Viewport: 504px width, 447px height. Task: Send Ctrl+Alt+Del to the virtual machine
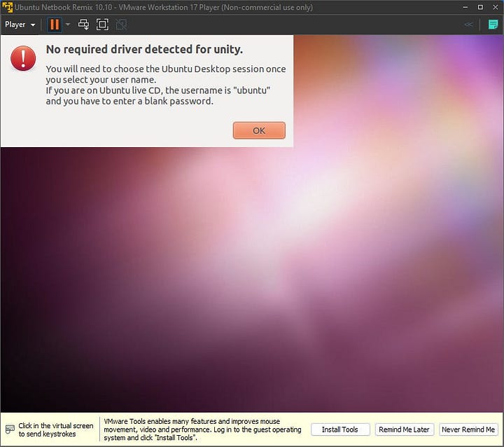pyautogui.click(x=83, y=25)
